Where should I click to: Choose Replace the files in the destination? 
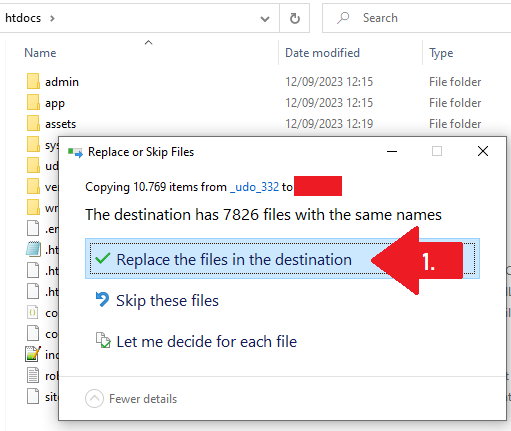pyautogui.click(x=282, y=259)
